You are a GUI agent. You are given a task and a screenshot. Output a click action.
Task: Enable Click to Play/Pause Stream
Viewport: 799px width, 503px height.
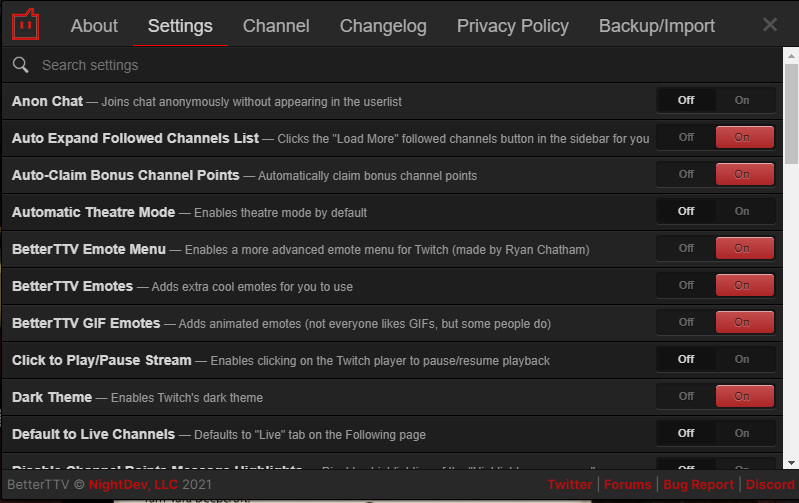pyautogui.click(x=744, y=359)
